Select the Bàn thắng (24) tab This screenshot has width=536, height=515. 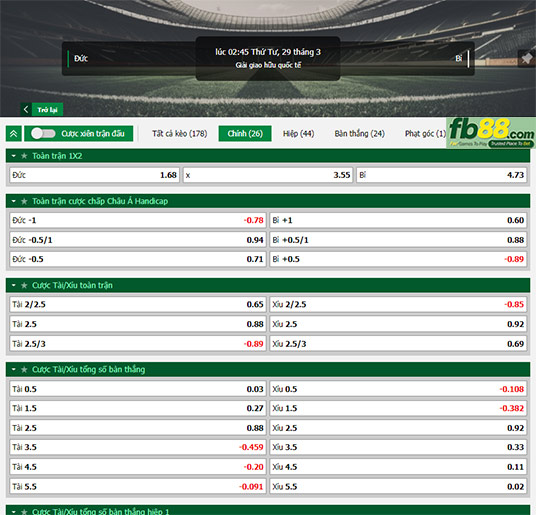coord(359,134)
